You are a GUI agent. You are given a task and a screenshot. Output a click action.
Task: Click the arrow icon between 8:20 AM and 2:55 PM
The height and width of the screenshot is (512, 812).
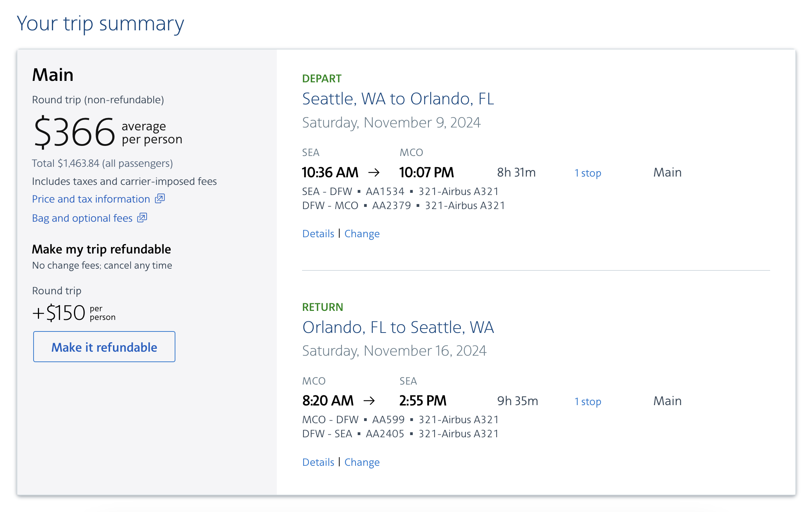click(x=369, y=401)
